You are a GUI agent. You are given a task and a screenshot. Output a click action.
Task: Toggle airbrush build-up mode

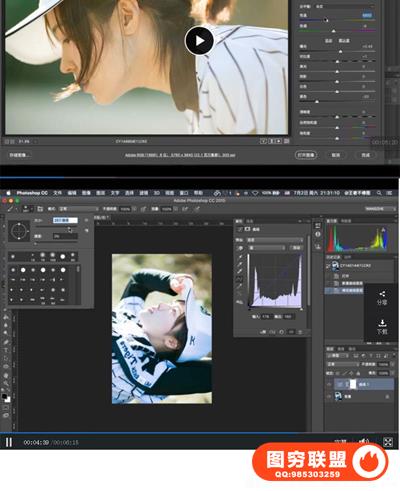tap(186, 209)
